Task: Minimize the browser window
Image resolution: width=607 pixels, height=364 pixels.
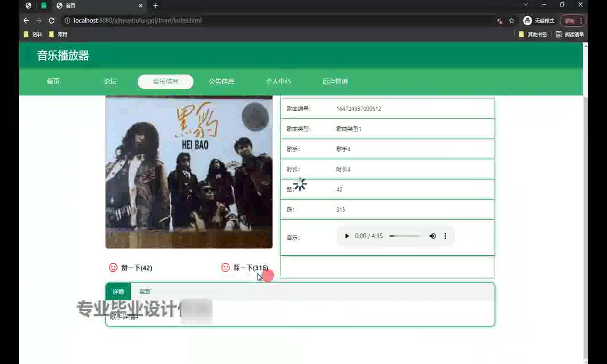Action: pyautogui.click(x=544, y=5)
